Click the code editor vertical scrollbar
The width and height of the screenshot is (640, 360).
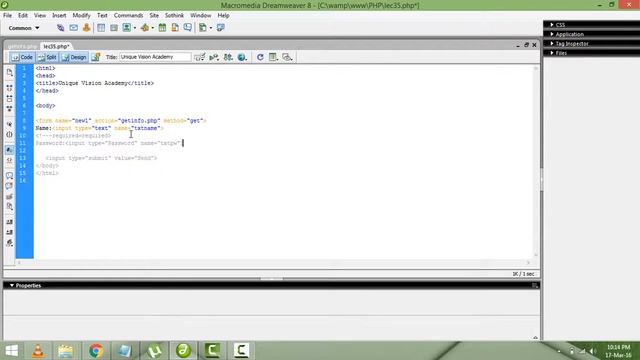[536, 161]
